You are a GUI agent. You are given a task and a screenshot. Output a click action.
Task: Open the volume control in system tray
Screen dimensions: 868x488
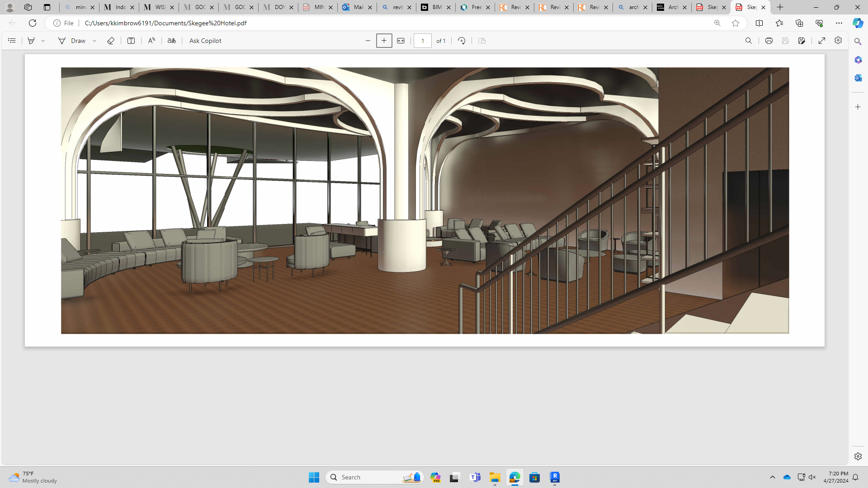[x=812, y=477]
